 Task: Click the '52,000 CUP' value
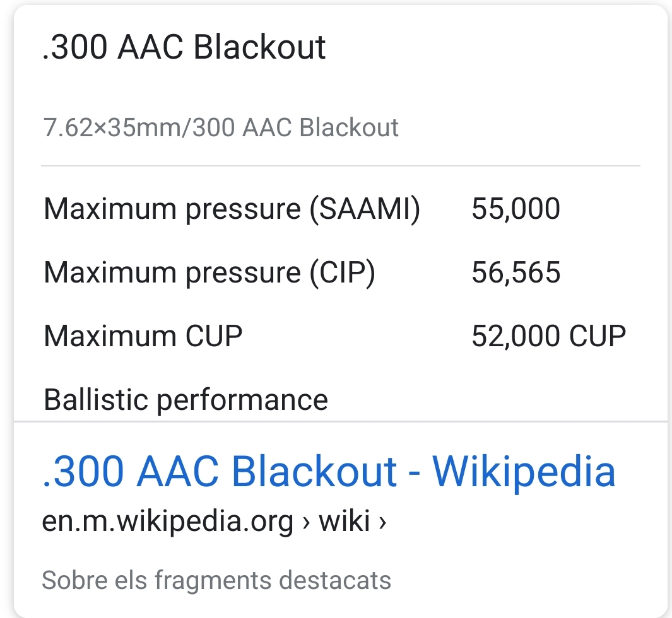[548, 336]
